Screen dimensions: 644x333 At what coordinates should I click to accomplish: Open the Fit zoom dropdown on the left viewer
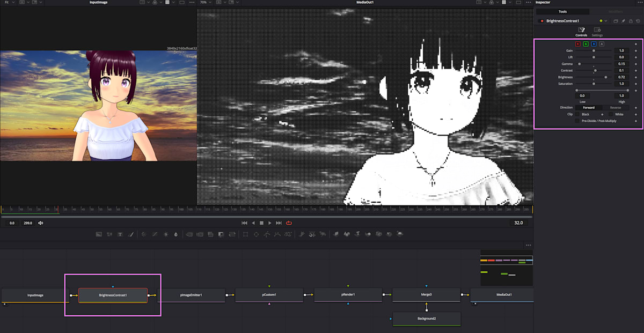10,2
